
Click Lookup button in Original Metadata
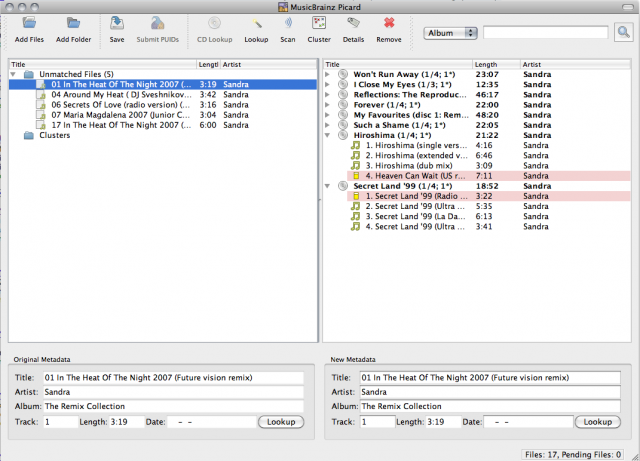pos(281,422)
